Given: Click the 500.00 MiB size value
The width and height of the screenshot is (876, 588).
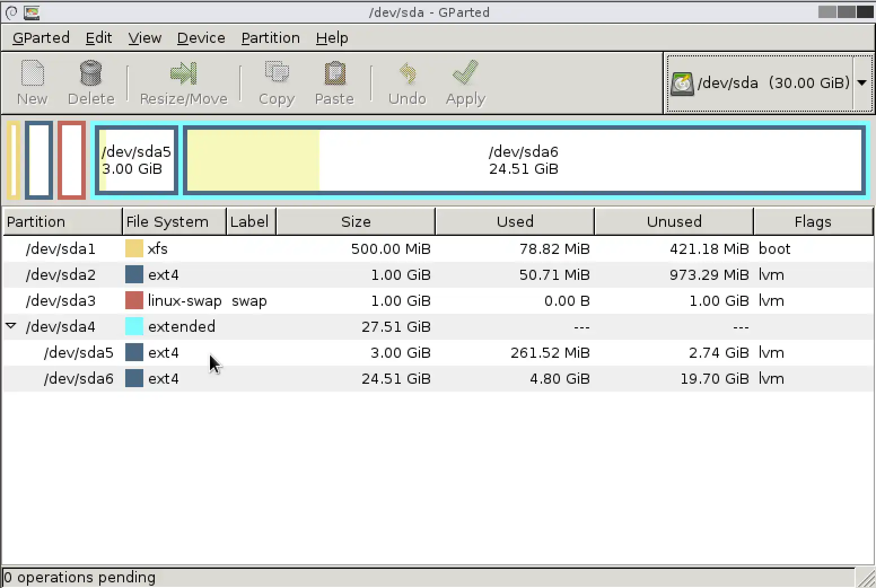Looking at the screenshot, I should point(391,249).
